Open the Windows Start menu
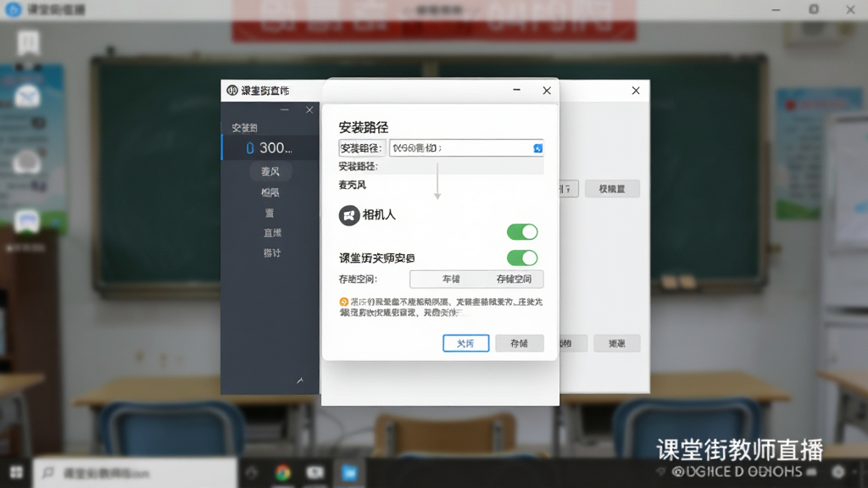 16,473
